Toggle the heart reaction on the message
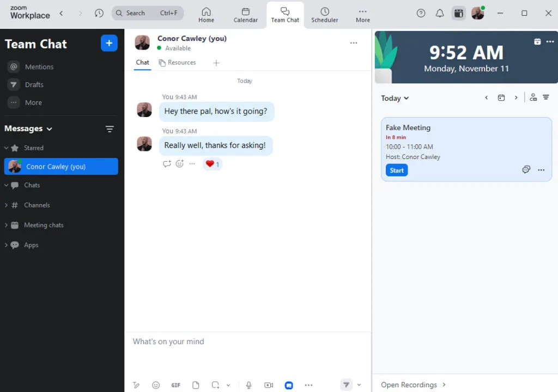The height and width of the screenshot is (392, 558). pyautogui.click(x=212, y=164)
